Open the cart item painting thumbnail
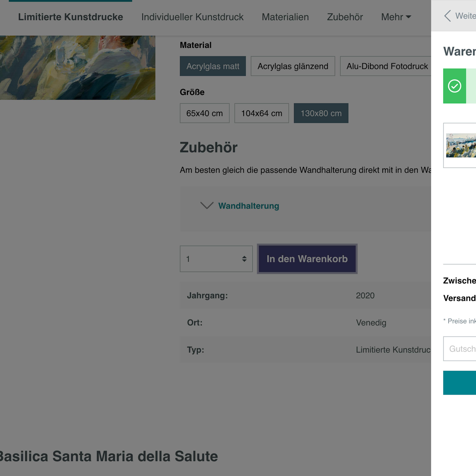Screen dimensions: 476x476 pyautogui.click(x=461, y=145)
